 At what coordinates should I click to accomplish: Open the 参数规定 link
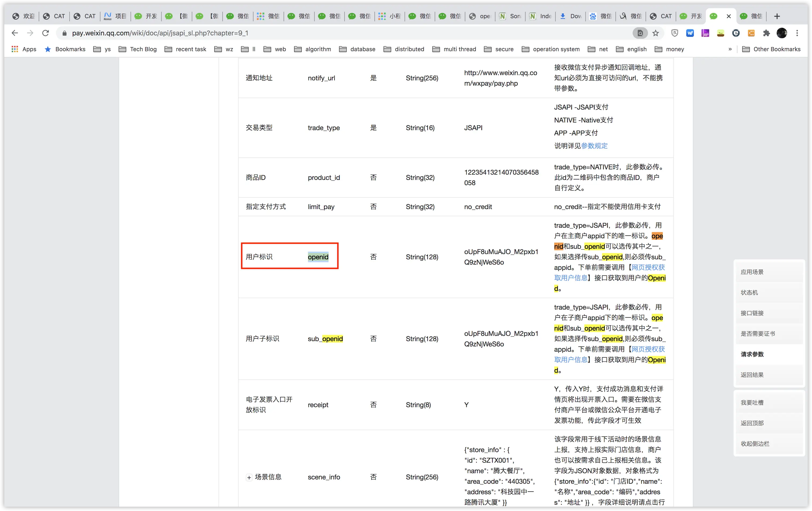[594, 146]
